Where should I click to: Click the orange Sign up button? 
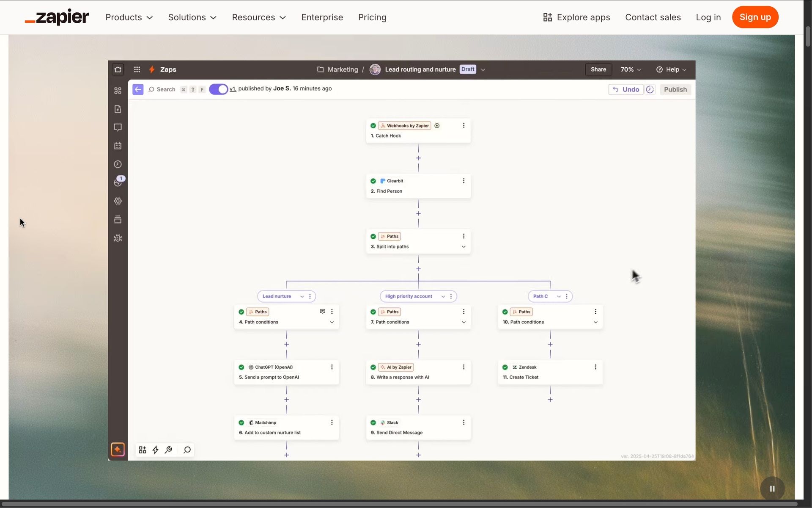click(755, 17)
